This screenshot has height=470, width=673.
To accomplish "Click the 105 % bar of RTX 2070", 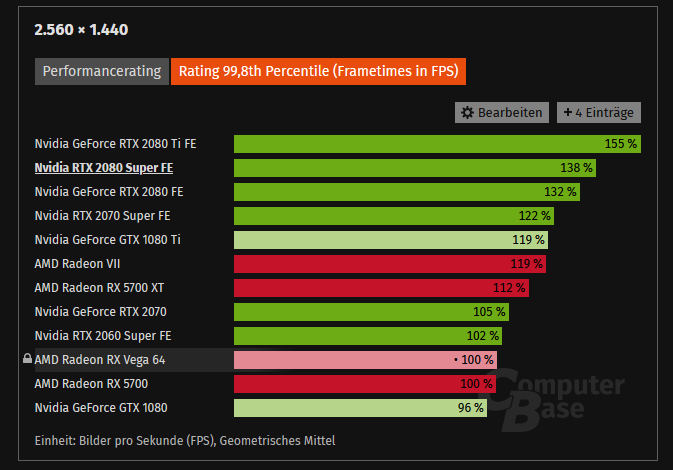I will tap(371, 312).
